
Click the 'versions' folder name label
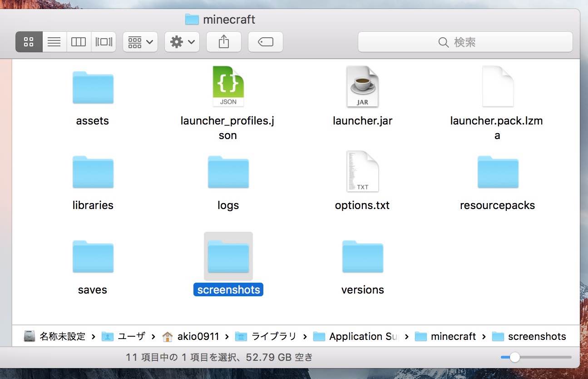pos(362,290)
